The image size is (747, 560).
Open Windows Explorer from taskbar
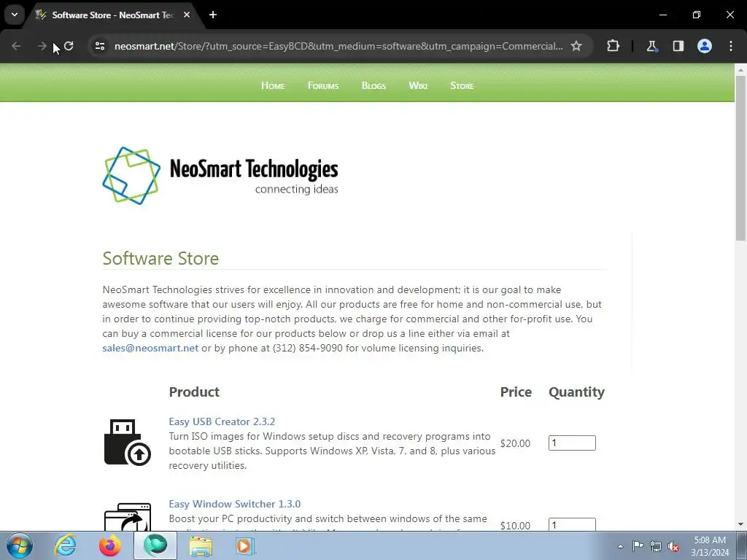coord(201,545)
